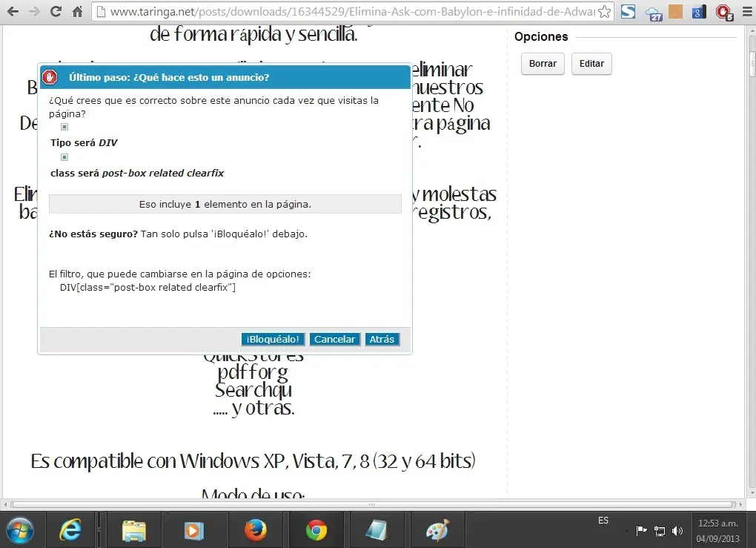Open the browser home page icon
Screen dimensions: 756x548
point(77,11)
